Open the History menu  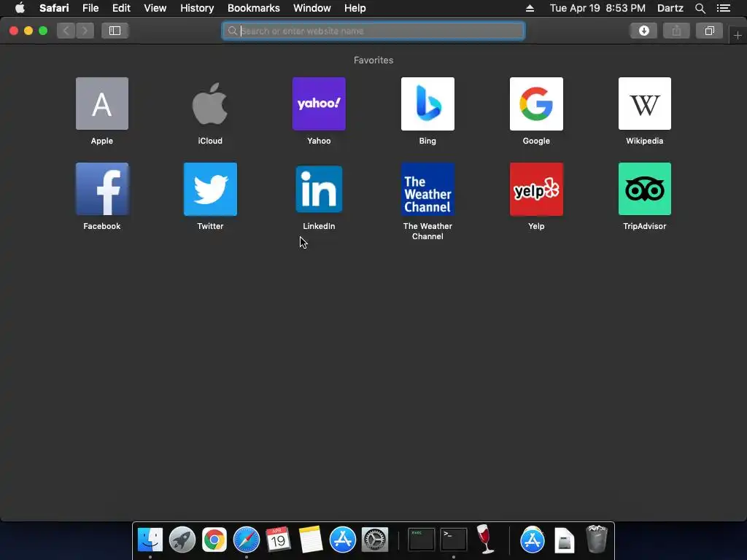point(197,8)
